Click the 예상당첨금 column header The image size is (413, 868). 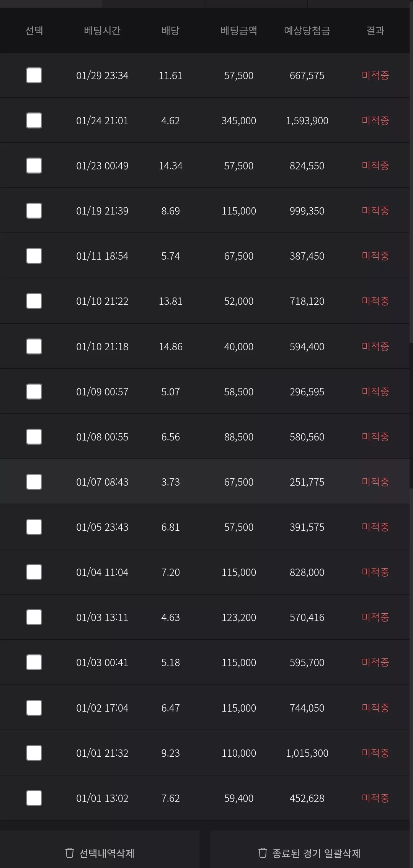(x=307, y=31)
